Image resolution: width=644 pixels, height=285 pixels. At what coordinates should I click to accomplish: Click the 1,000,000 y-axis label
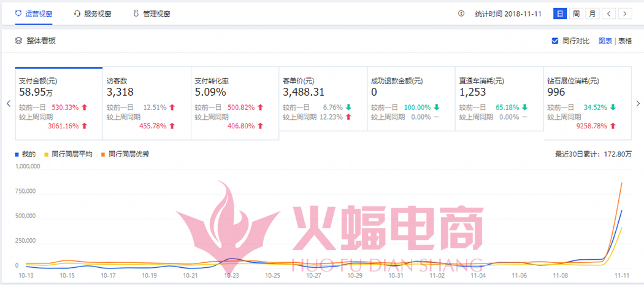pyautogui.click(x=27, y=166)
